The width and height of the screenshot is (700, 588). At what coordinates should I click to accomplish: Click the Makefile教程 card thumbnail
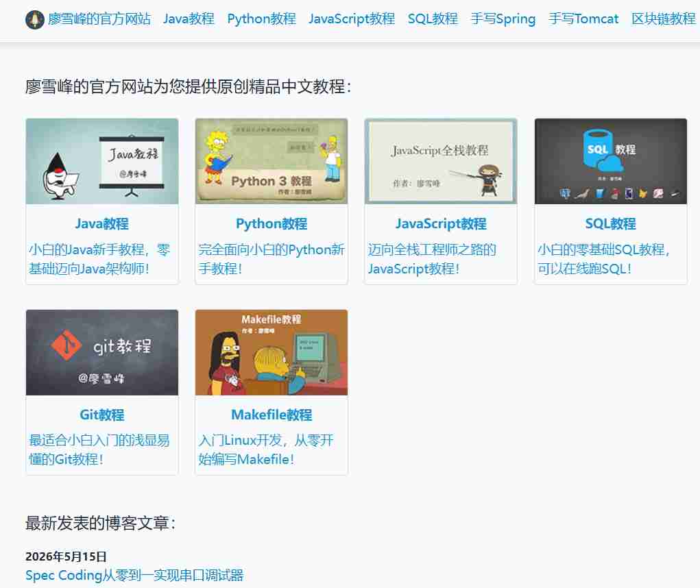[x=271, y=352]
